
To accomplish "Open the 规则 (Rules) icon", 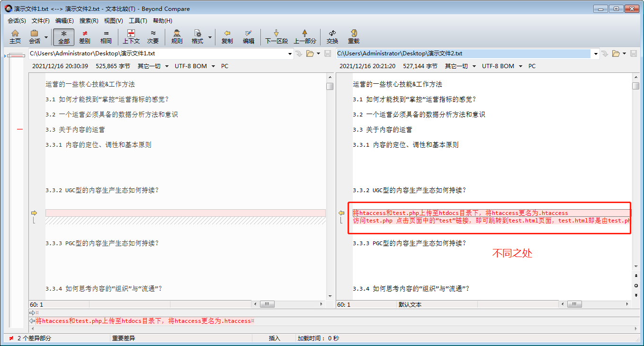I will coord(177,36).
